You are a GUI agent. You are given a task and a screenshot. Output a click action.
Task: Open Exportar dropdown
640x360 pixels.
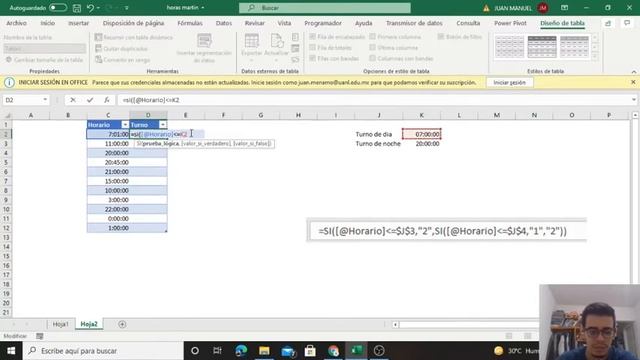pos(251,48)
